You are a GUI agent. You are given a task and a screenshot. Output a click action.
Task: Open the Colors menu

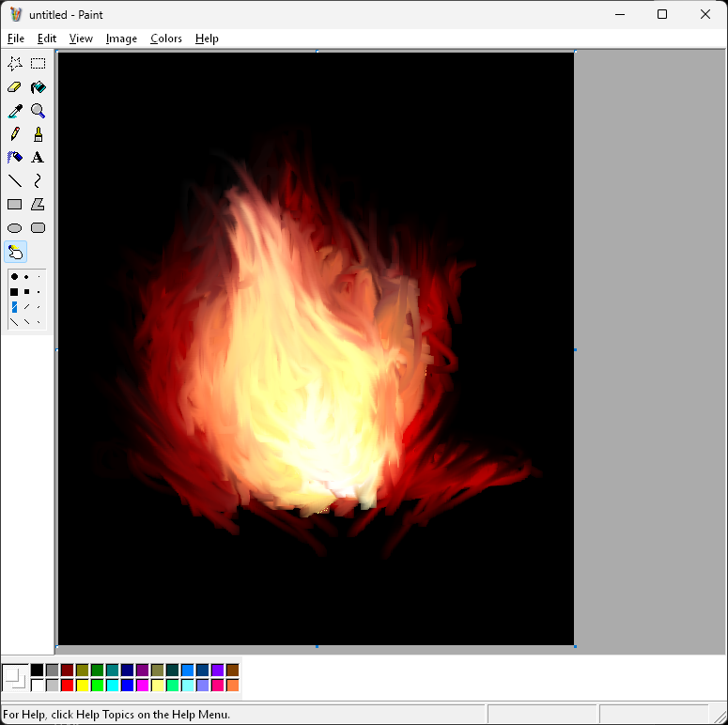pyautogui.click(x=165, y=39)
